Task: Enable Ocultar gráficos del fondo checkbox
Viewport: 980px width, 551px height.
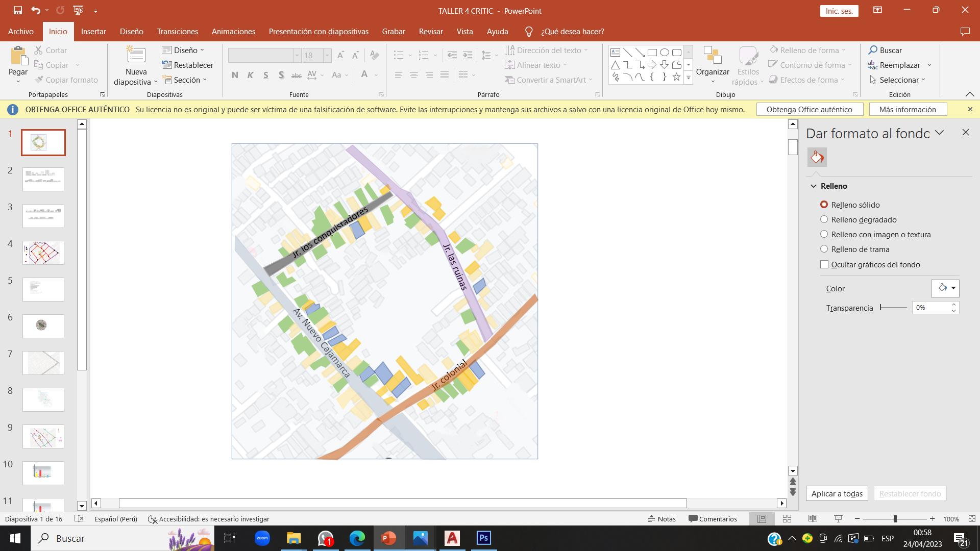Action: (x=824, y=264)
